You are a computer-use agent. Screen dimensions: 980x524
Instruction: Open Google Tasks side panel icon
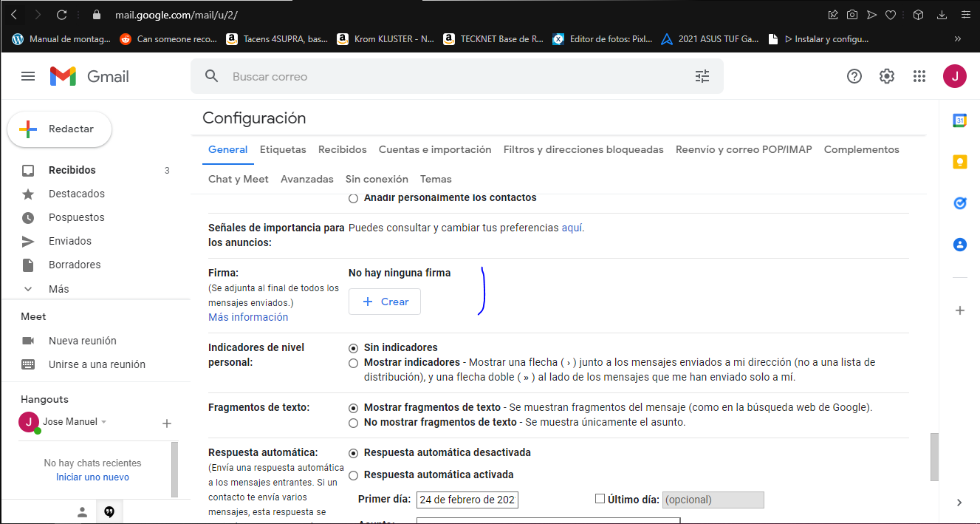tap(960, 203)
